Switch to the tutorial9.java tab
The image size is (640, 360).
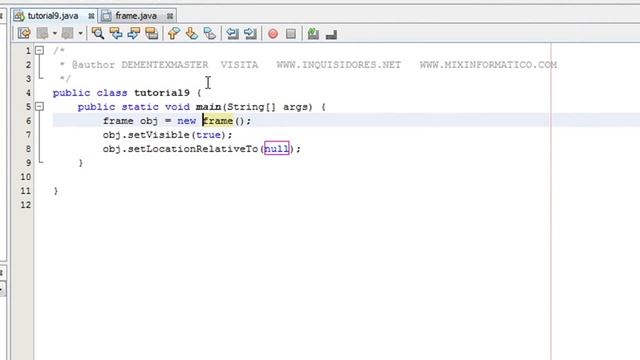click(53, 16)
